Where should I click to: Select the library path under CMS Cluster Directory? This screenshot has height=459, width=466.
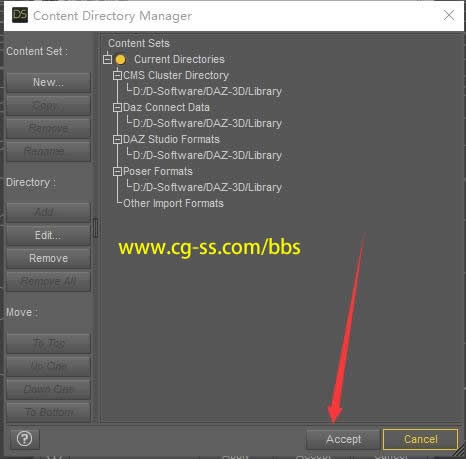(207, 91)
